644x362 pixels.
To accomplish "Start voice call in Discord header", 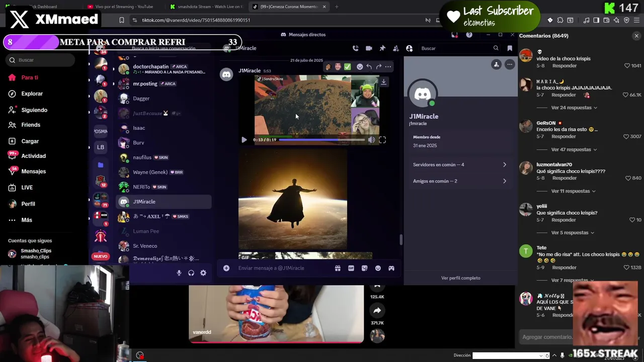I will (x=355, y=48).
